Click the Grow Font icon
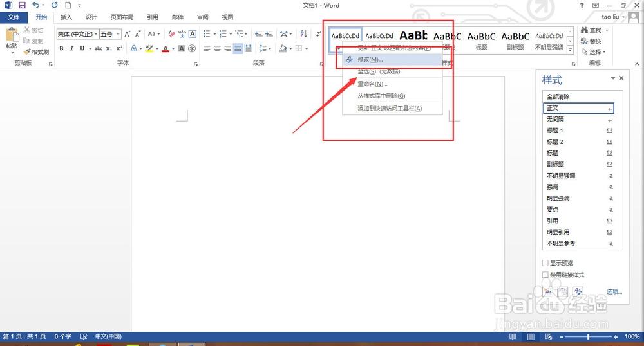The width and height of the screenshot is (644, 346). [x=128, y=34]
